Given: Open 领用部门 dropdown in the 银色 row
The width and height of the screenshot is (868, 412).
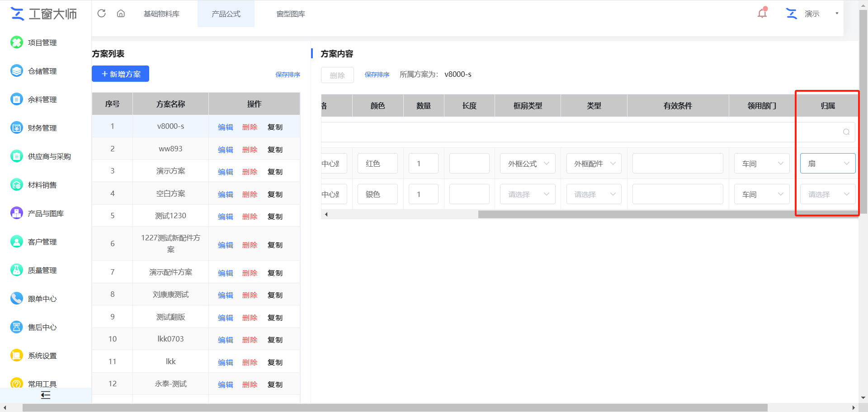Looking at the screenshot, I should (x=762, y=194).
